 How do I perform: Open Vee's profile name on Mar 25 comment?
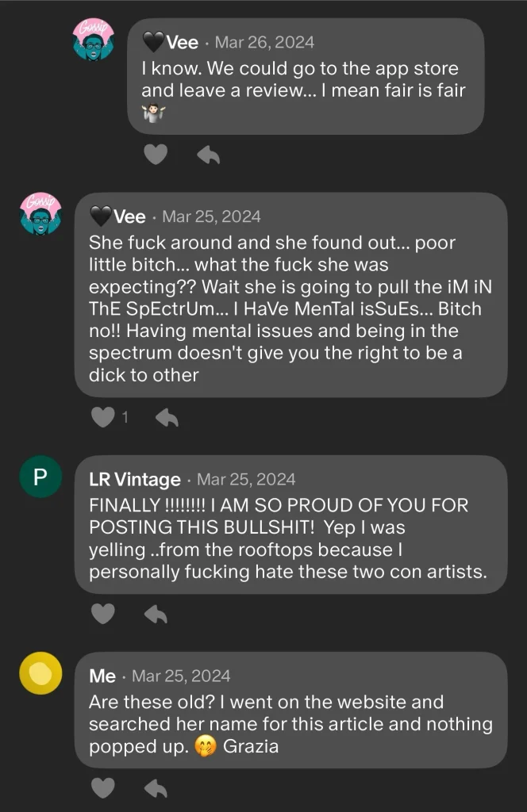129,216
